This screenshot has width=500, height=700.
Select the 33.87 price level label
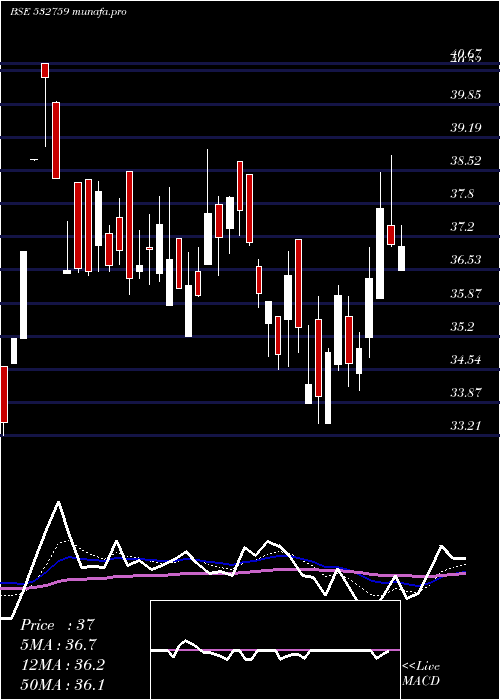coord(466,392)
